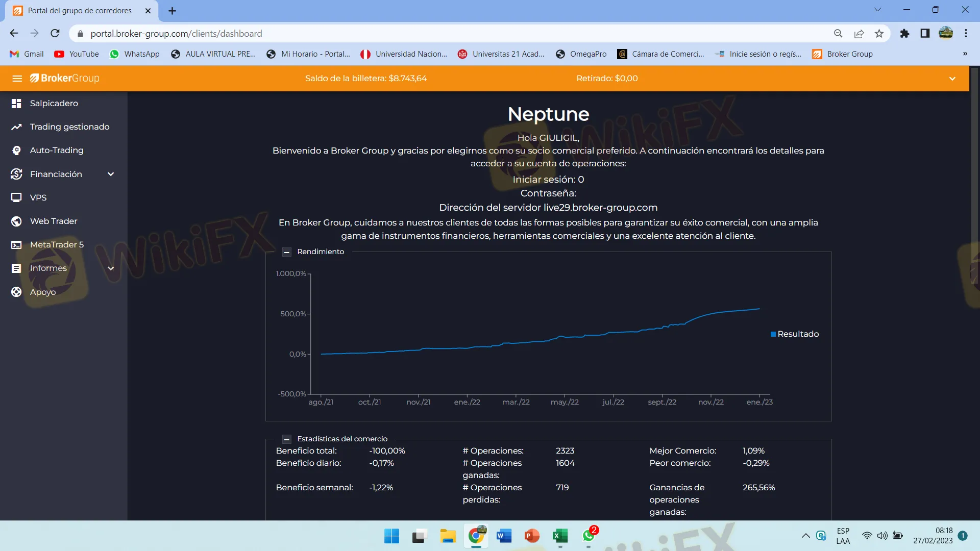Open Cámara de Comerci bookmark
980x551 pixels.
point(661,54)
